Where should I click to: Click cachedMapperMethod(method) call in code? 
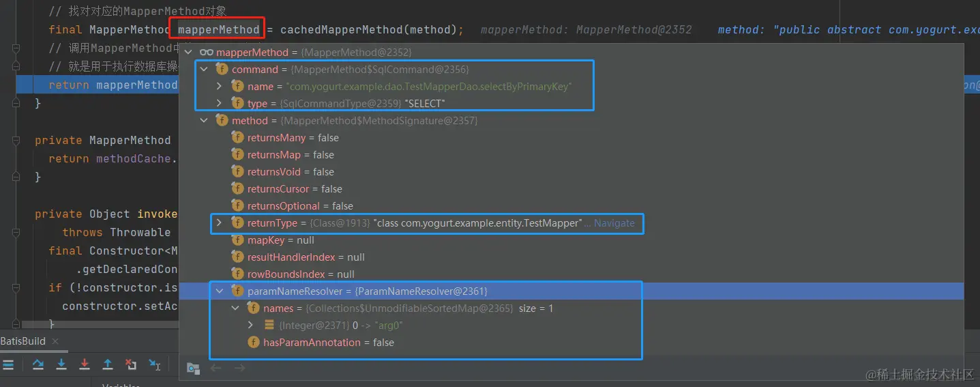368,29
